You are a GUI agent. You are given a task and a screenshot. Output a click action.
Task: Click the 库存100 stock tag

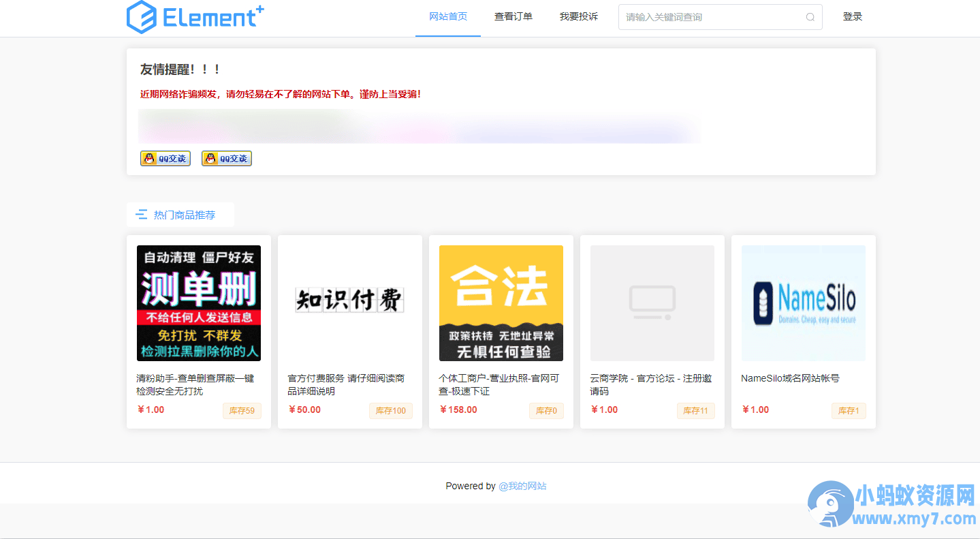pyautogui.click(x=391, y=411)
